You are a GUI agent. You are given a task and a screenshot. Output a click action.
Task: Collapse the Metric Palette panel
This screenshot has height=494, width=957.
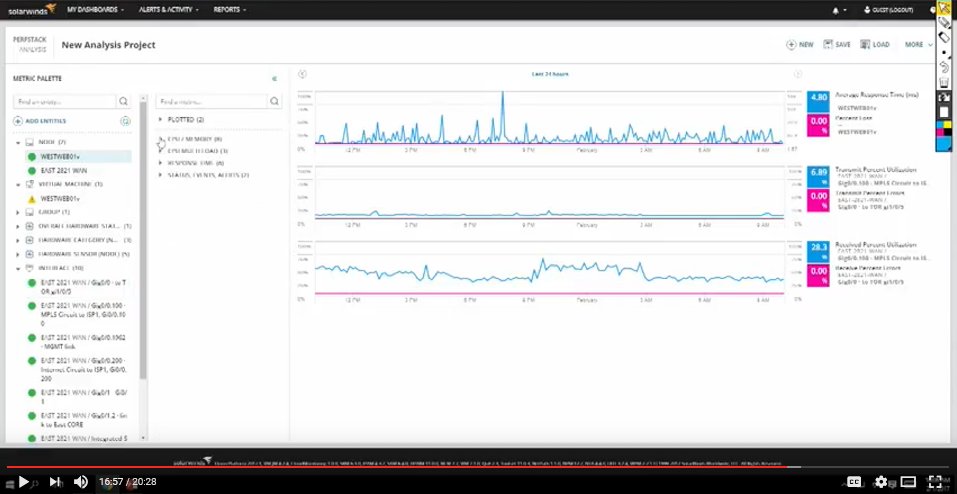(x=275, y=78)
